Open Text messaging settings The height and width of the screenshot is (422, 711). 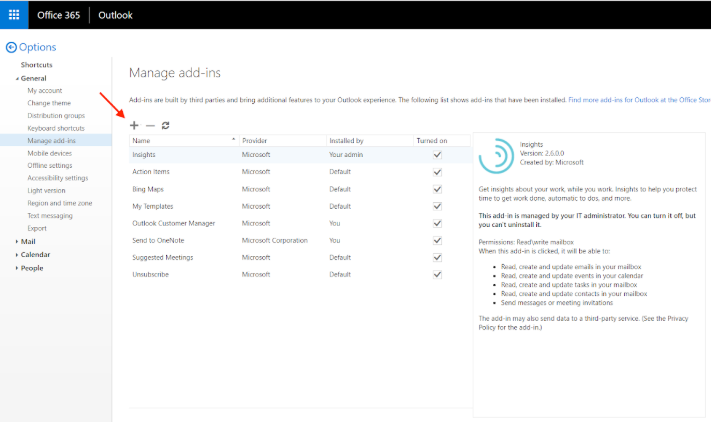click(x=50, y=216)
